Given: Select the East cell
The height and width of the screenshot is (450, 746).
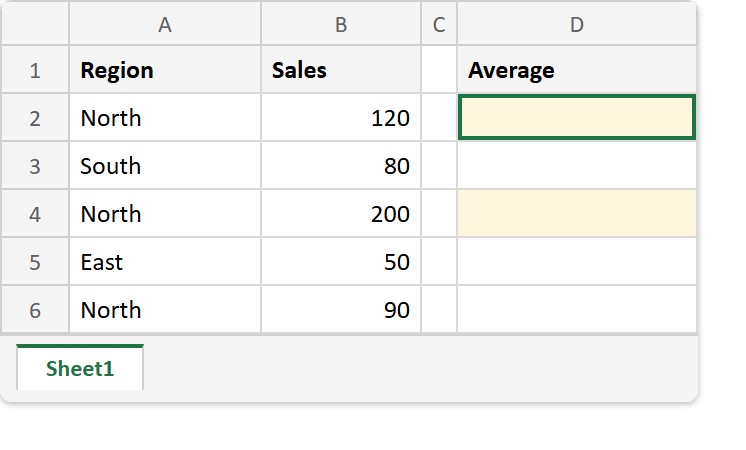Looking at the screenshot, I should [x=165, y=262].
